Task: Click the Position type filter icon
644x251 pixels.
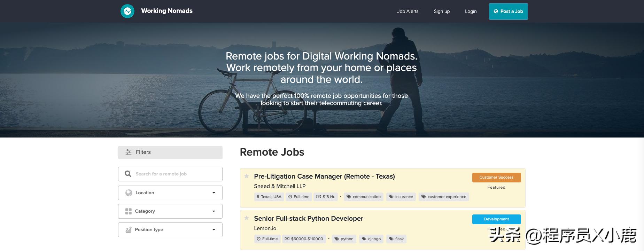Action: 129,230
